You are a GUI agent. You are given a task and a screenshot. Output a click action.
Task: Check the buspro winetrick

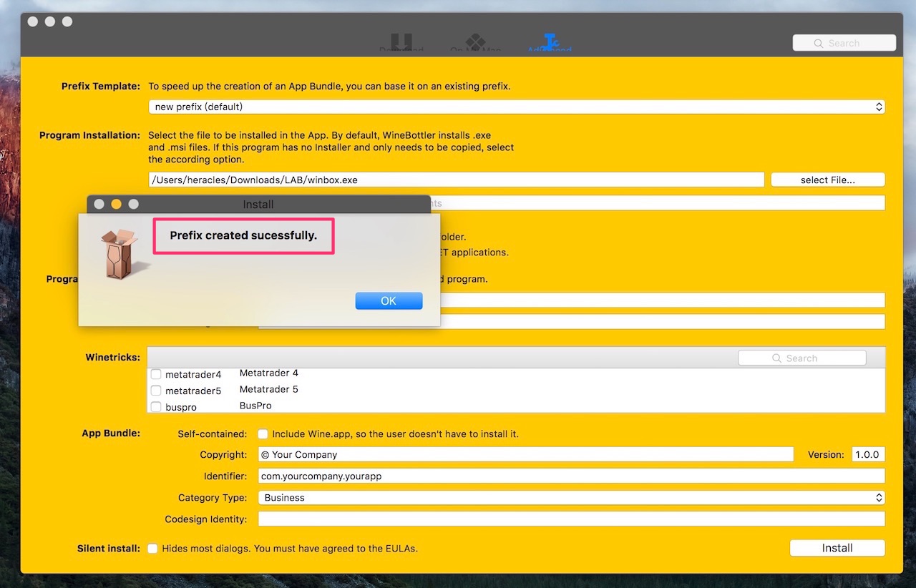pos(156,406)
